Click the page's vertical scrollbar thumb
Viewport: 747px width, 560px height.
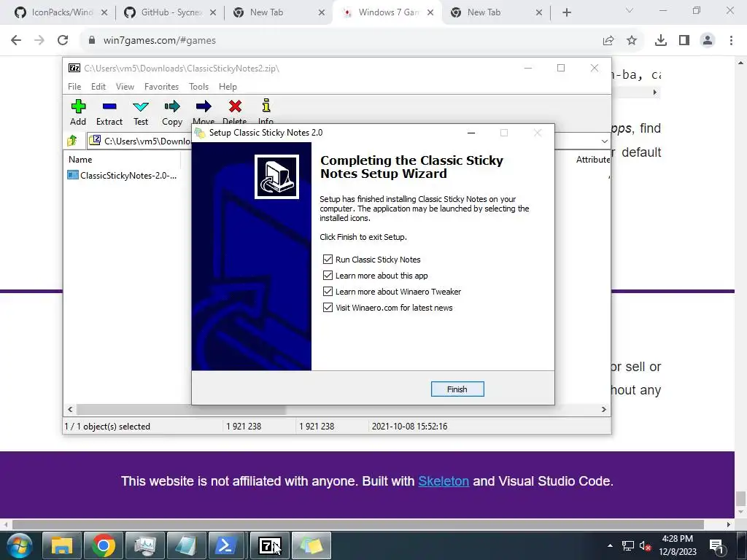click(x=740, y=499)
